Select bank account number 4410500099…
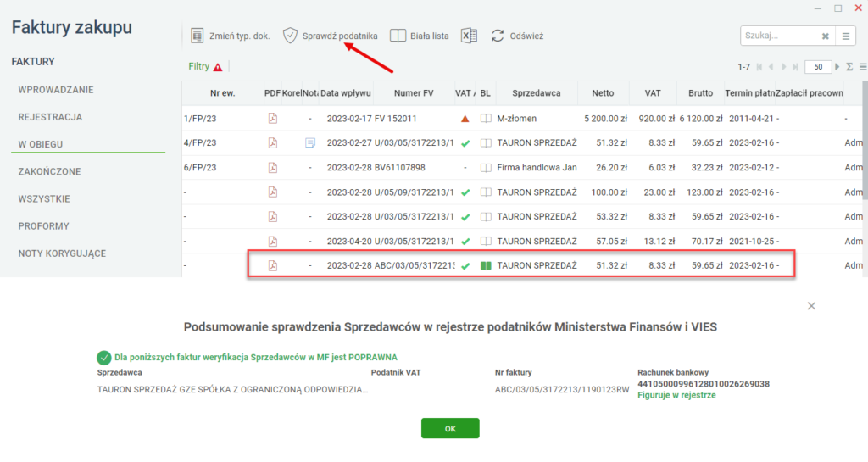The image size is (868, 462). pos(703,384)
